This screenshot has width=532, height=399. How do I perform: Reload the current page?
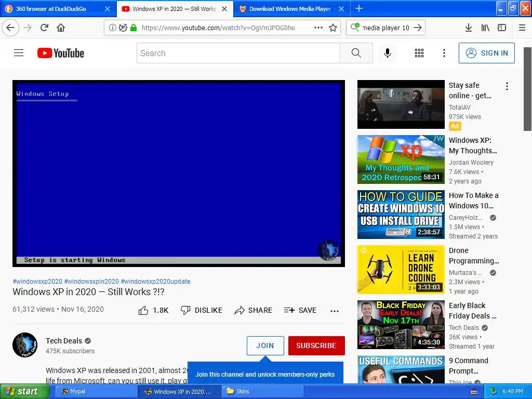[x=45, y=28]
